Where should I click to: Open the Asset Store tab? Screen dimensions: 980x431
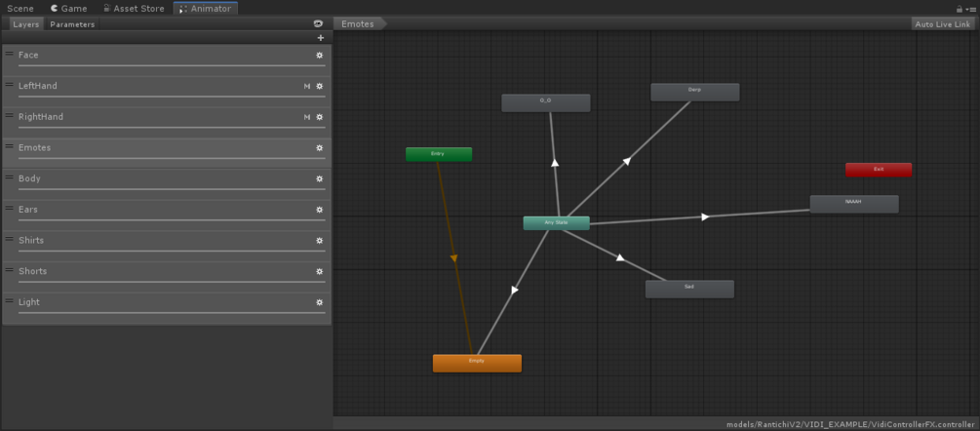coord(134,9)
